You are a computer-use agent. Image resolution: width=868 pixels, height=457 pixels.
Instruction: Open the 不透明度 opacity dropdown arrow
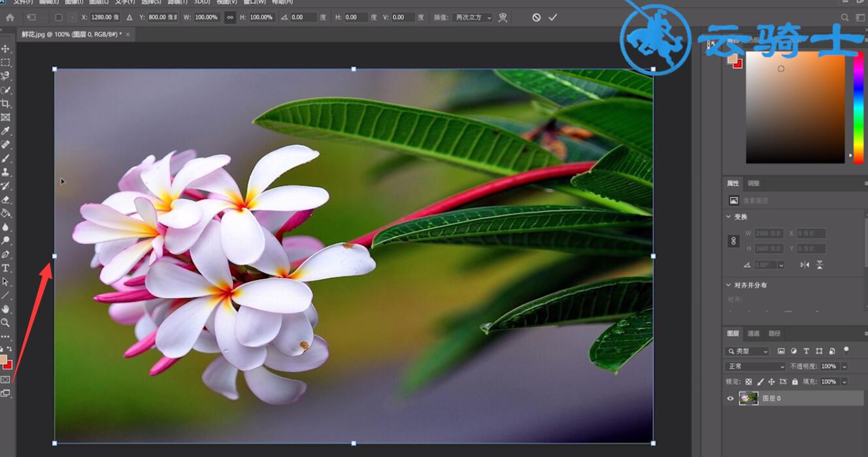pos(844,367)
